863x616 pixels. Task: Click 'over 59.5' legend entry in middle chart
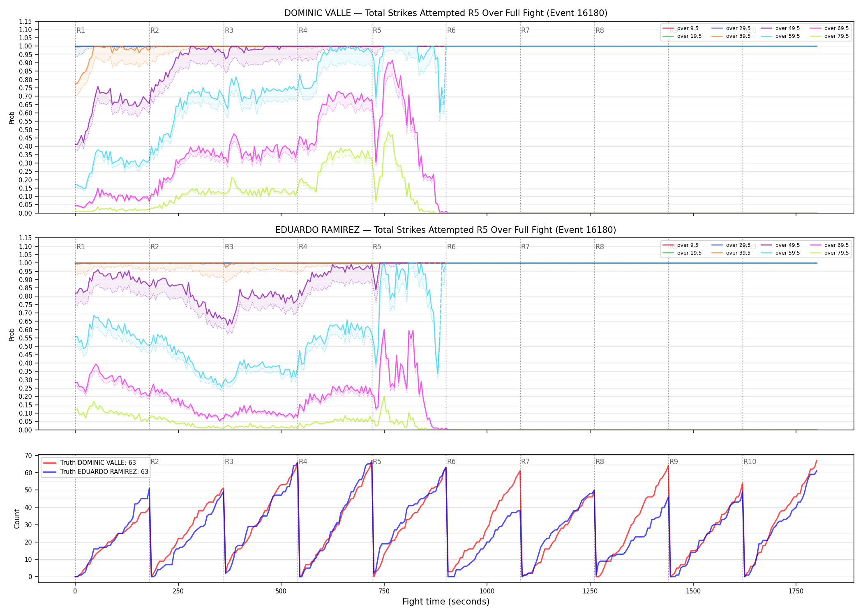[780, 253]
